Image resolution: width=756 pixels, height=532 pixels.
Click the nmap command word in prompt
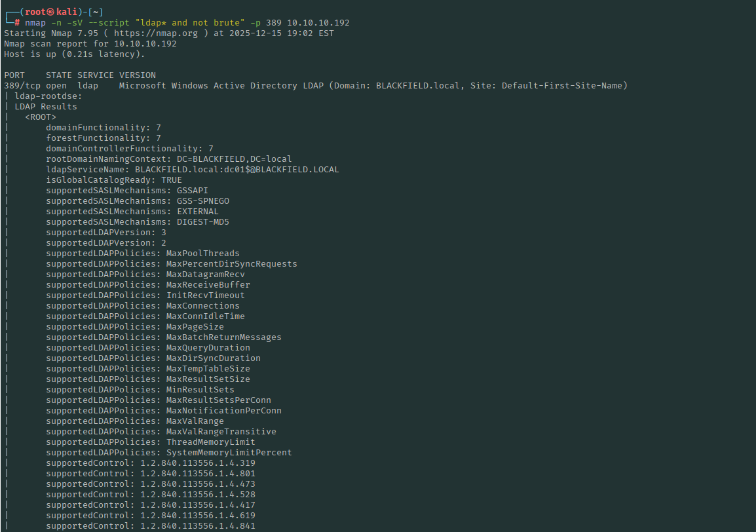point(35,22)
